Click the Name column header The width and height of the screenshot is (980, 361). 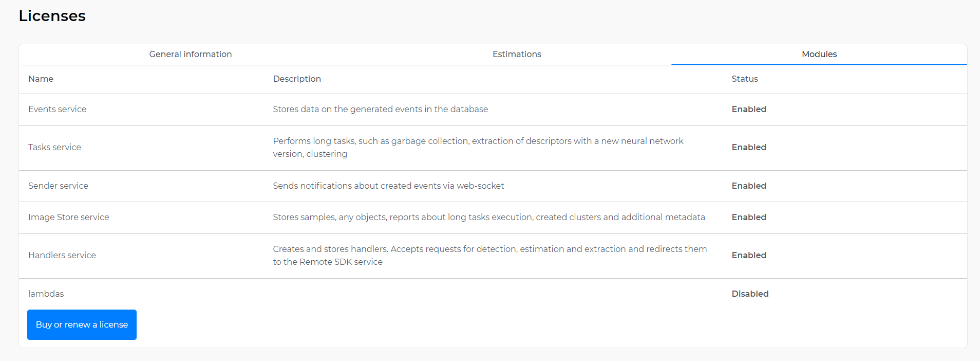click(x=41, y=79)
